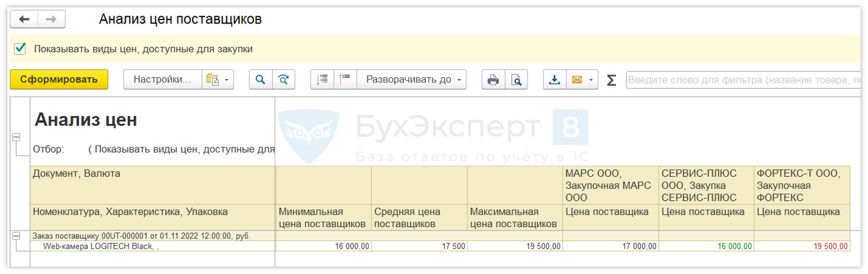Viewport: 868px width, 274px height.
Task: Click the Анализ цен report heading
Action: (86, 120)
